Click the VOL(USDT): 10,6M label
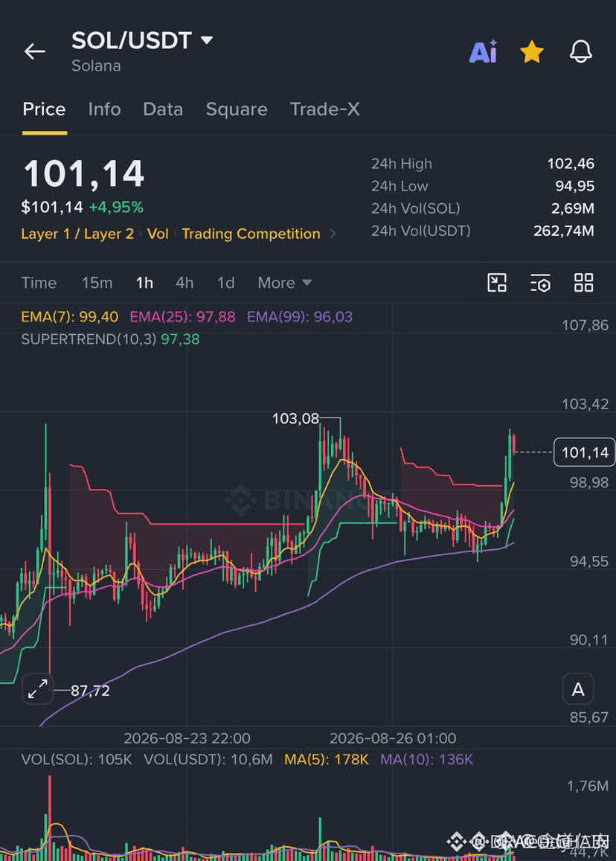Image resolution: width=616 pixels, height=861 pixels. (x=208, y=759)
